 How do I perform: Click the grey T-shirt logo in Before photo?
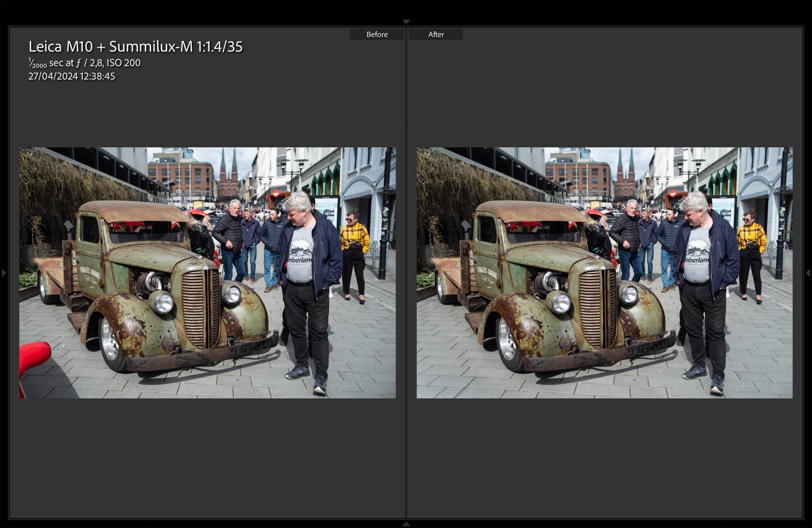point(300,252)
